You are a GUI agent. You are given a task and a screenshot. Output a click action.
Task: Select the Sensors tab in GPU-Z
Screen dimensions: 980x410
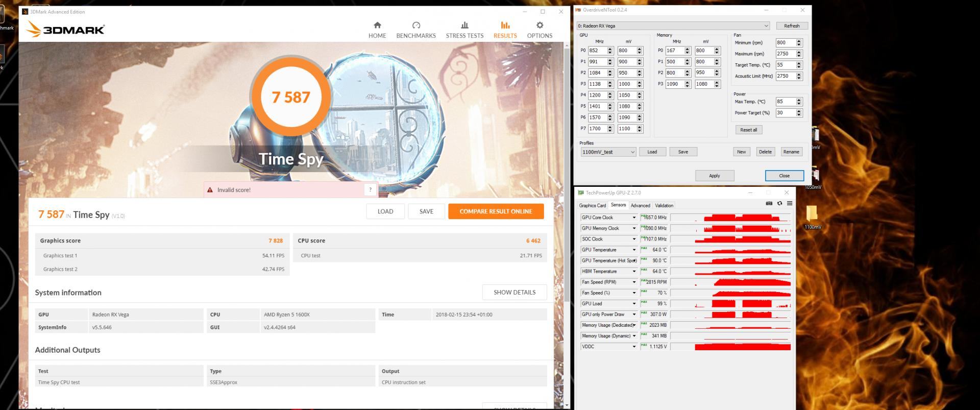(x=618, y=205)
